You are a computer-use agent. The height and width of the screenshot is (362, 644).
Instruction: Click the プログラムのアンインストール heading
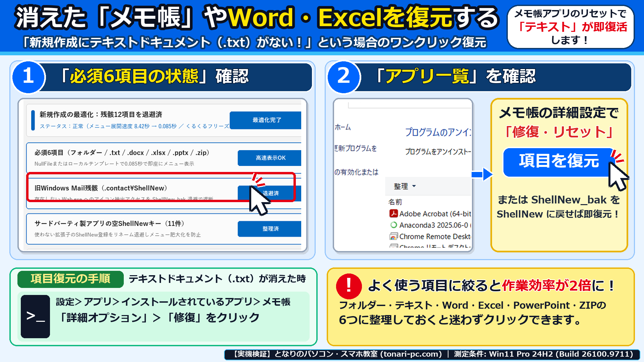point(438,132)
